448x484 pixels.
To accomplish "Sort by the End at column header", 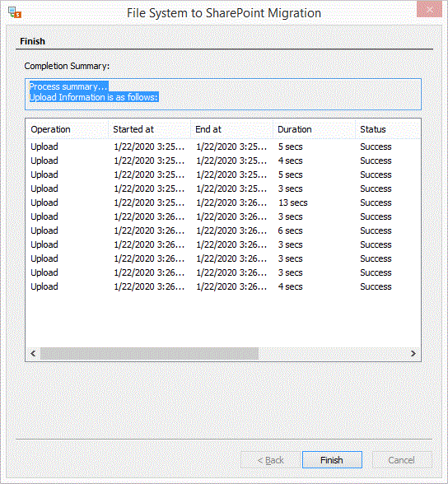I will point(231,129).
